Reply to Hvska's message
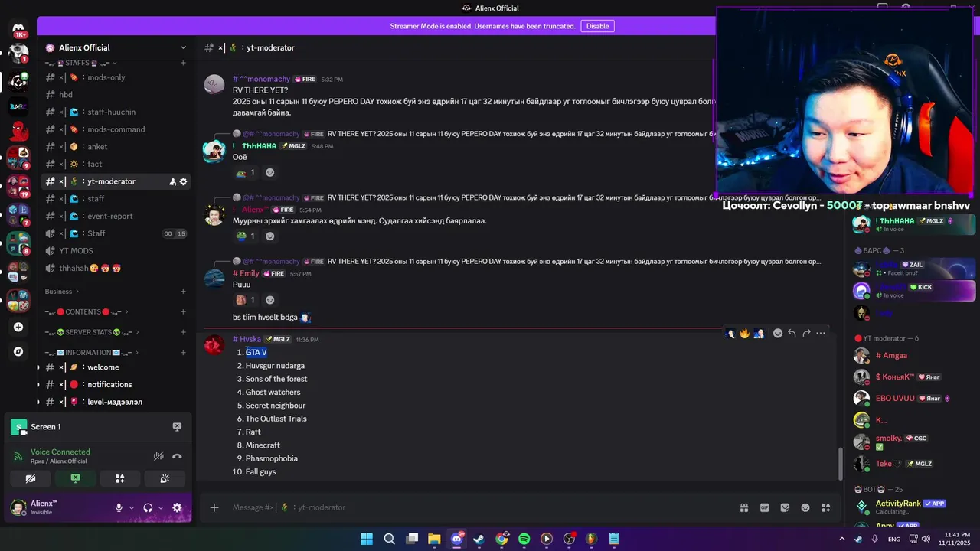The image size is (980, 551). pos(792,334)
